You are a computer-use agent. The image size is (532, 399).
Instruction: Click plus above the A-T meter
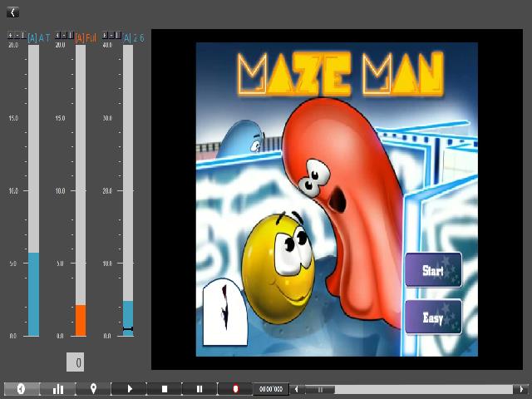(10, 35)
